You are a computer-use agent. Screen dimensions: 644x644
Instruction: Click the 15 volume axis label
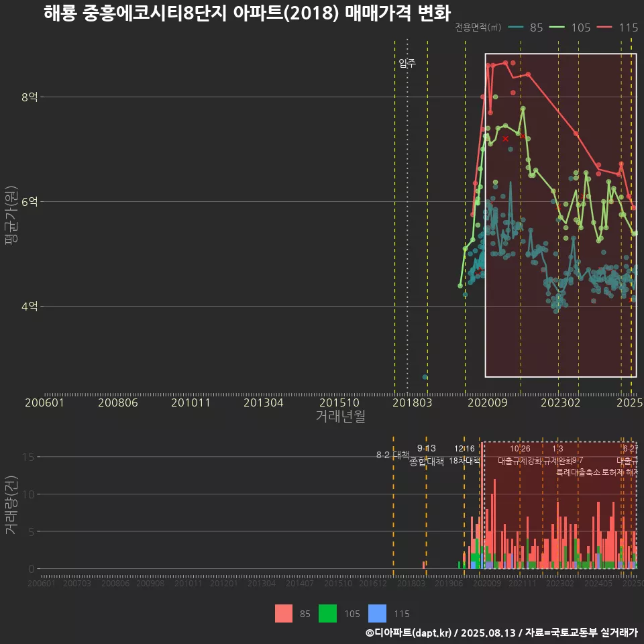point(29,457)
